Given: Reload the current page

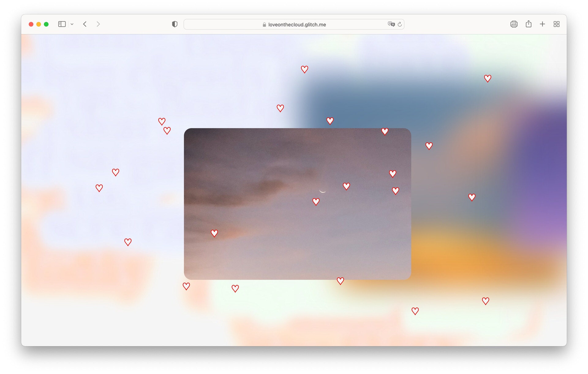Looking at the screenshot, I should 400,24.
